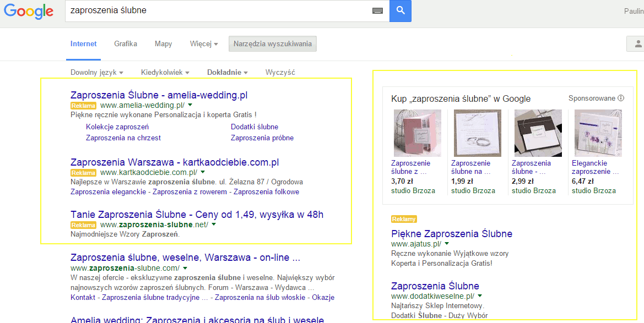Click the 6,47 zł price text
The height and width of the screenshot is (323, 644).
[x=582, y=182]
